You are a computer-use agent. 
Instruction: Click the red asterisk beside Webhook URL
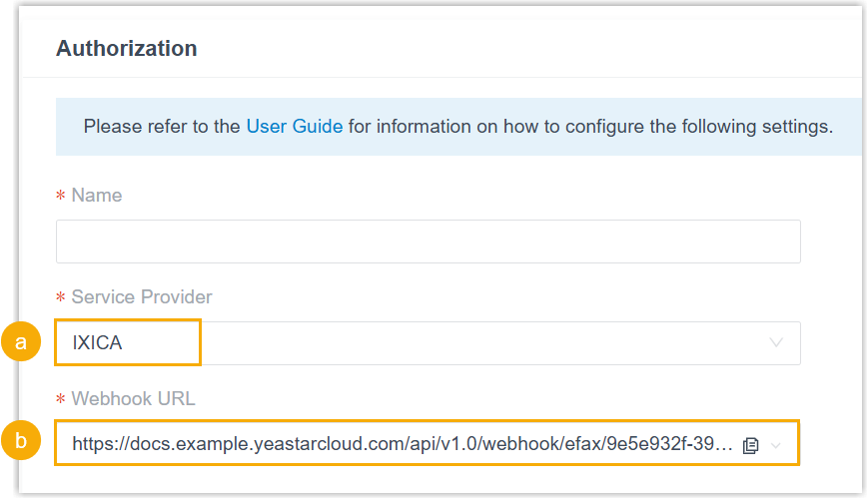[x=60, y=399]
